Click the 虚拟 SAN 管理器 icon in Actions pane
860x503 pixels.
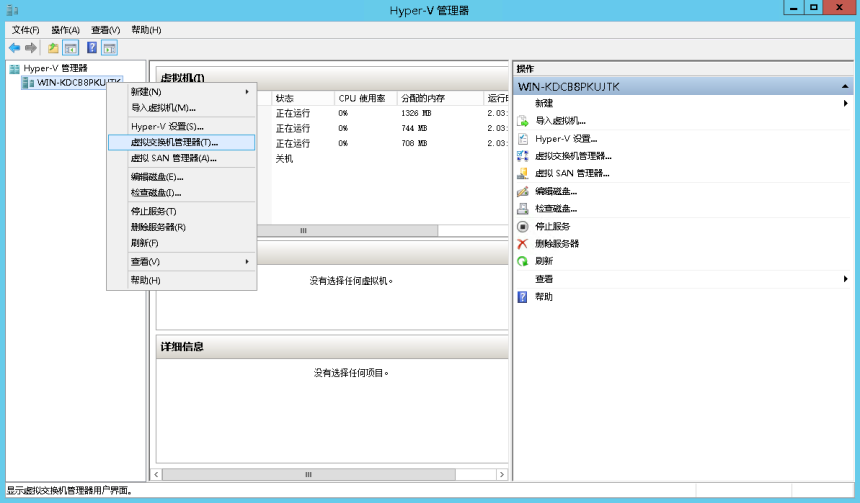click(523, 173)
